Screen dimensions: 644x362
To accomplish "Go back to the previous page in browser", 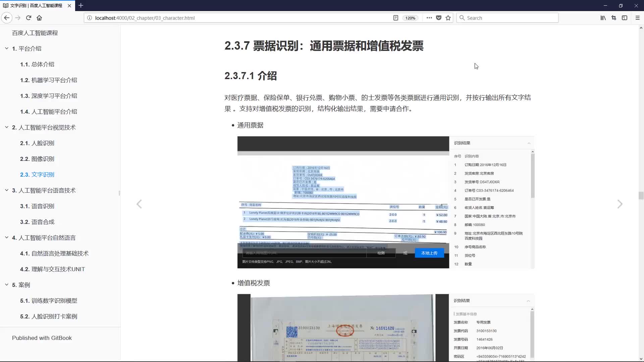I will click(7, 18).
